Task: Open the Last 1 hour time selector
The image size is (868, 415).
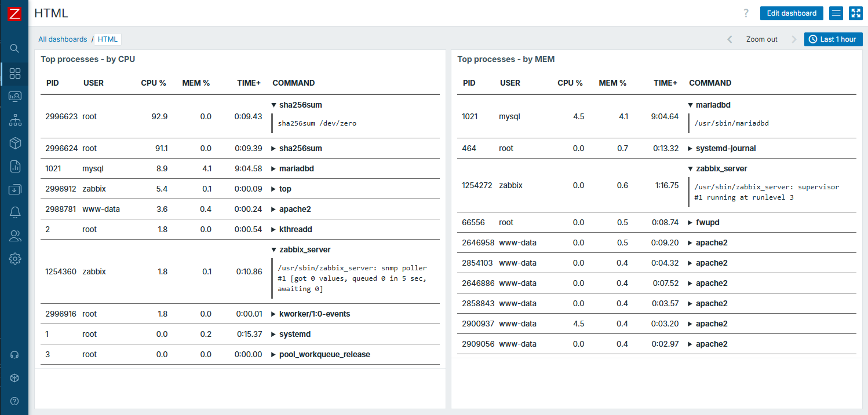Action: pos(833,39)
